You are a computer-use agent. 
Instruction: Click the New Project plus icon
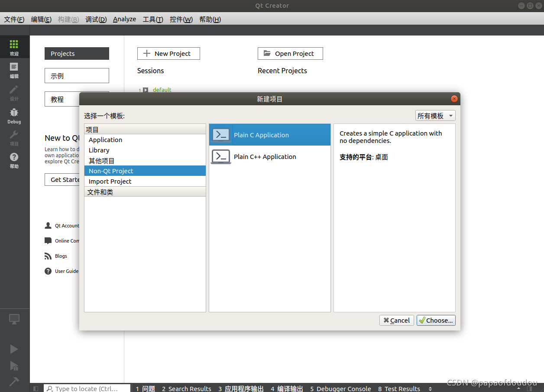(x=147, y=53)
